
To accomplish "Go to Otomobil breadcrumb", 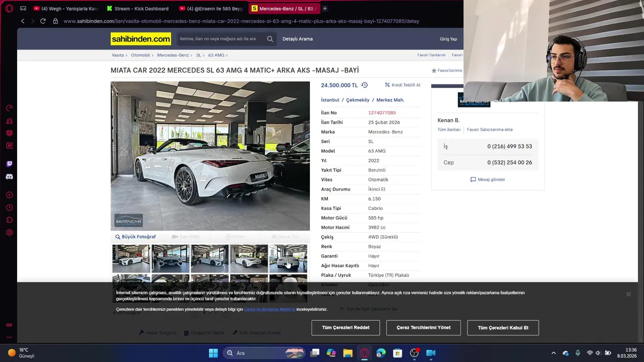I will tap(140, 55).
